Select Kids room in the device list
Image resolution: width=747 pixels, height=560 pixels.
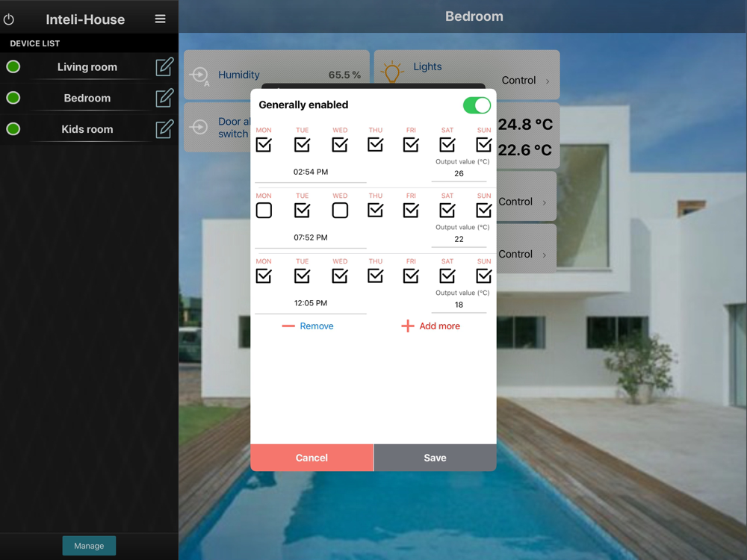[87, 129]
